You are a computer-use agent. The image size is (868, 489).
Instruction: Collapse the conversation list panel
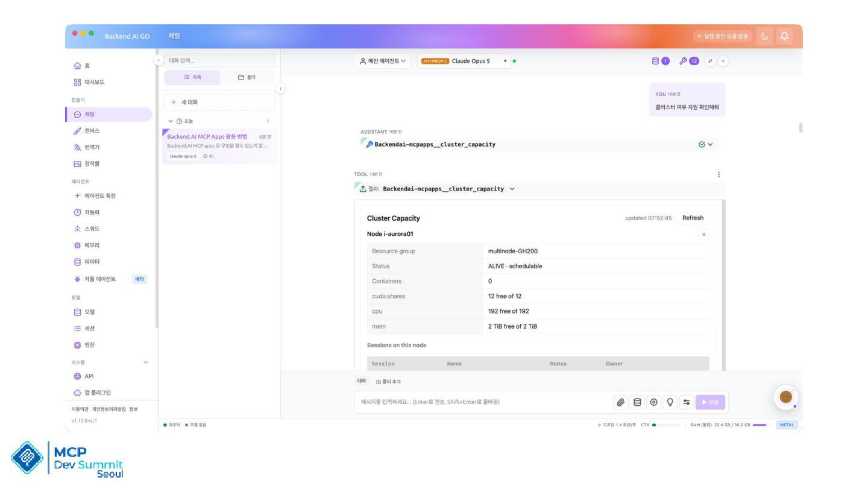[280, 89]
